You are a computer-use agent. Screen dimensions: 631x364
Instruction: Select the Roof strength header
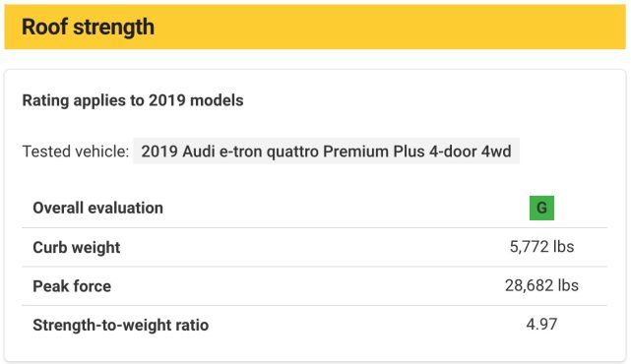88,28
